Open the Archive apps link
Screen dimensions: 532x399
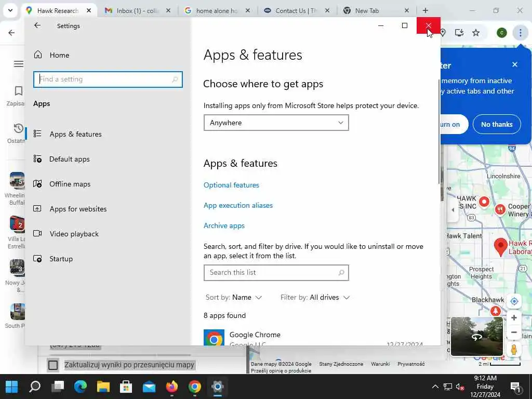pyautogui.click(x=224, y=225)
